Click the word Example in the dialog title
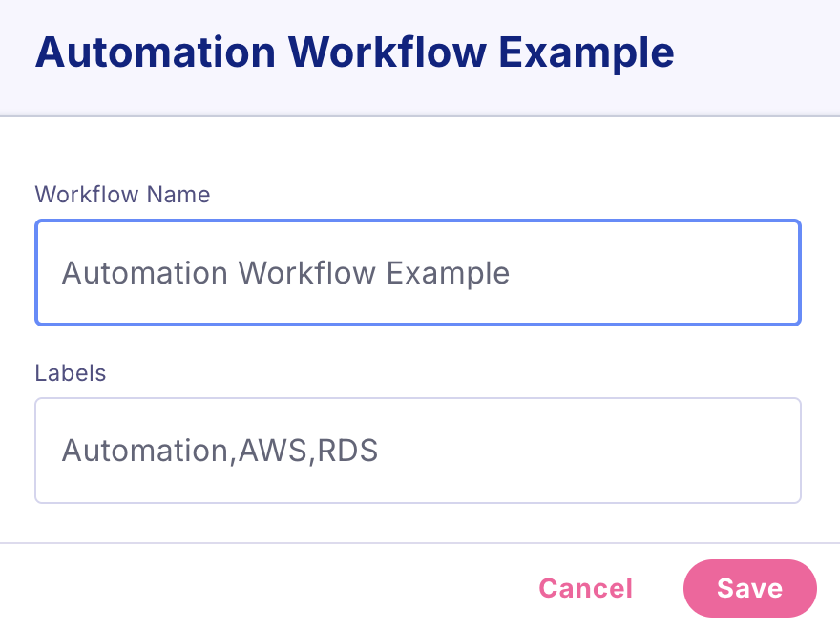This screenshot has width=840, height=630. pyautogui.click(x=587, y=52)
